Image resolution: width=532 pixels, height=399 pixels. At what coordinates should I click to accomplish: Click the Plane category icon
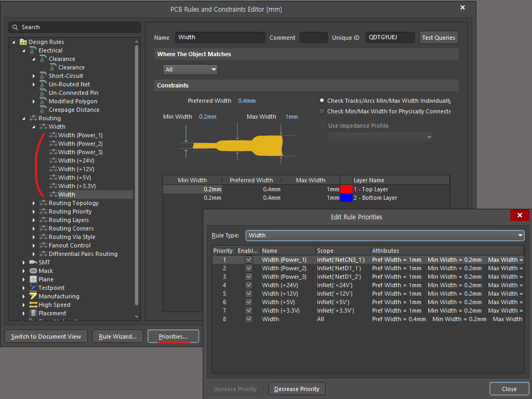coord(33,279)
